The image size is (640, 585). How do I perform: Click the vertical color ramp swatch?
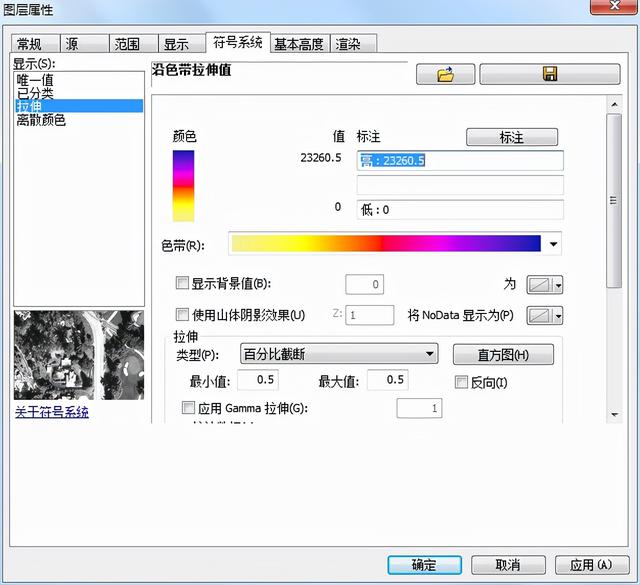pos(183,185)
